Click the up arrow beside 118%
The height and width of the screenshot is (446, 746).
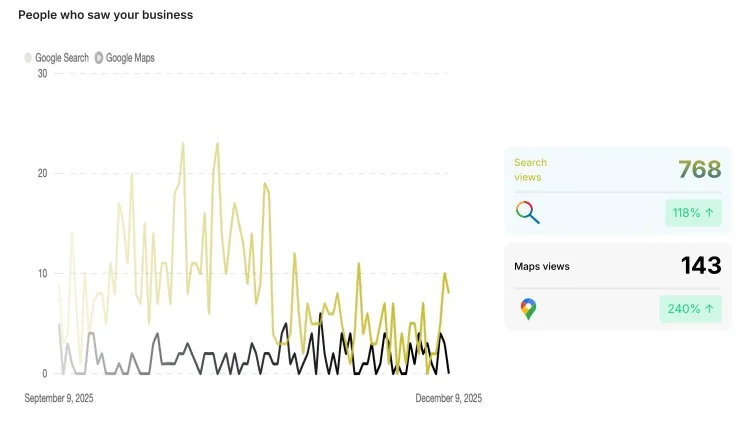[708, 212]
